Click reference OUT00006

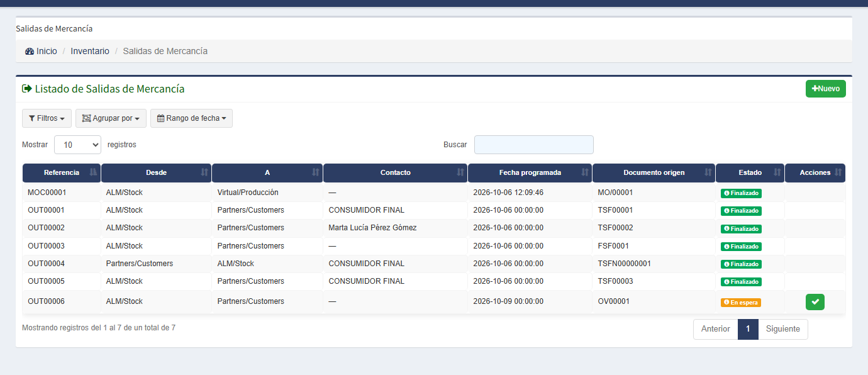click(x=46, y=301)
